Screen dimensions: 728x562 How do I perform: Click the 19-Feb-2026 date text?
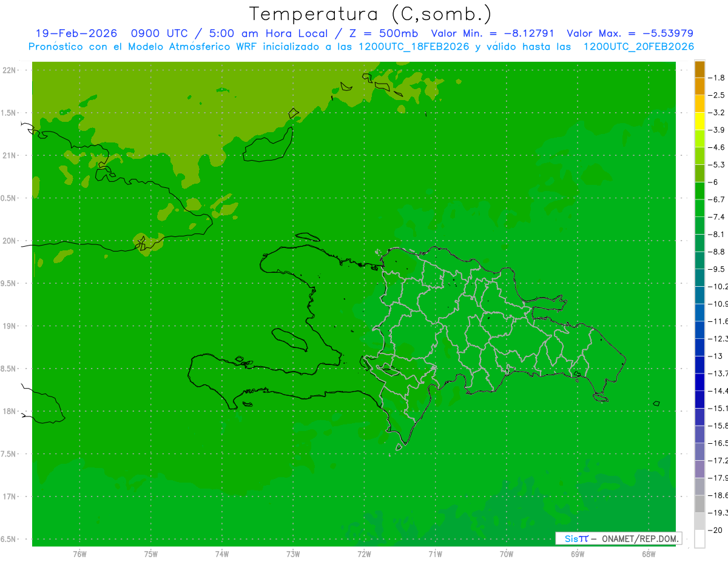(76, 33)
